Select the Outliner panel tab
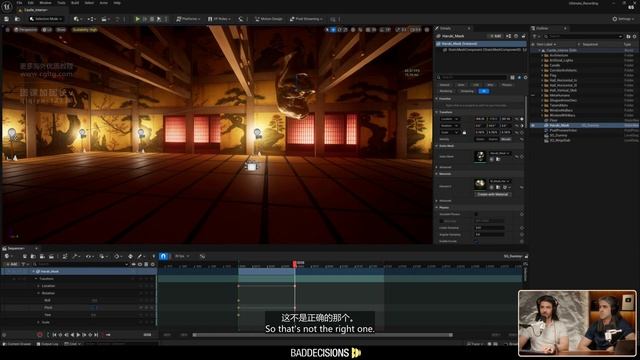Viewport: 640px width, 360px height. point(542,28)
